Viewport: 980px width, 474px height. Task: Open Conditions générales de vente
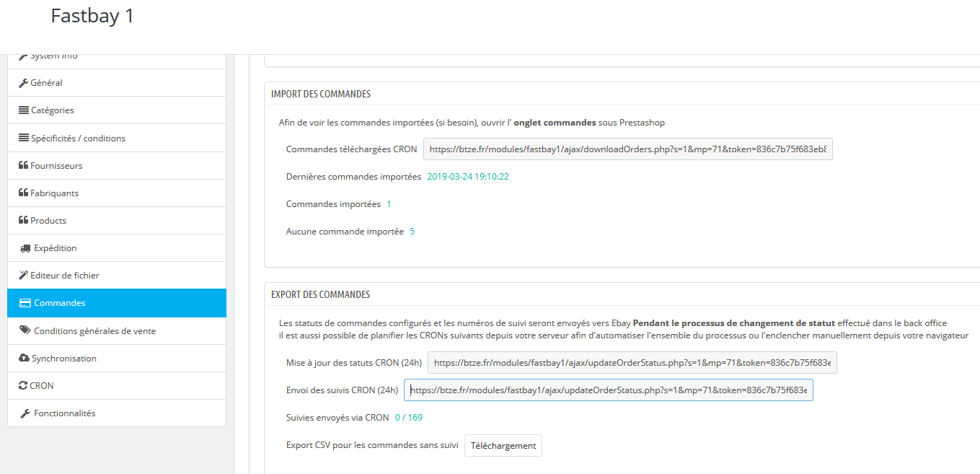[117, 330]
